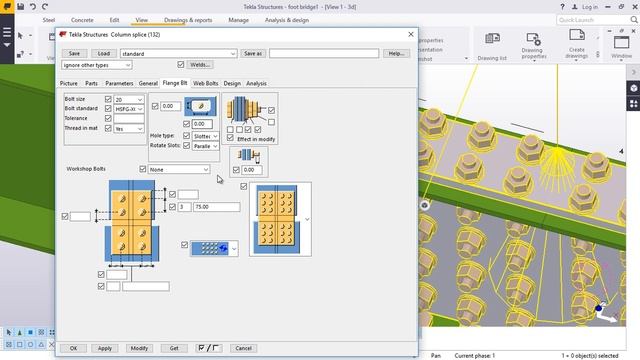Switch to the Picture tab
The width and height of the screenshot is (640, 360).
69,83
